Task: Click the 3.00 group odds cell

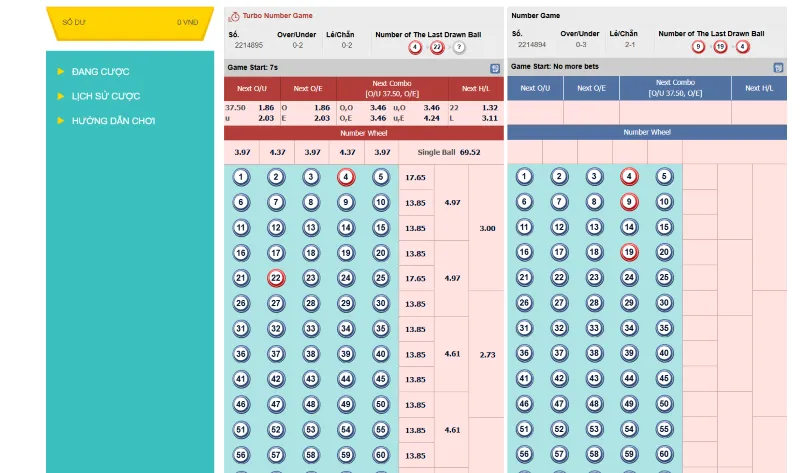Action: 487,228
